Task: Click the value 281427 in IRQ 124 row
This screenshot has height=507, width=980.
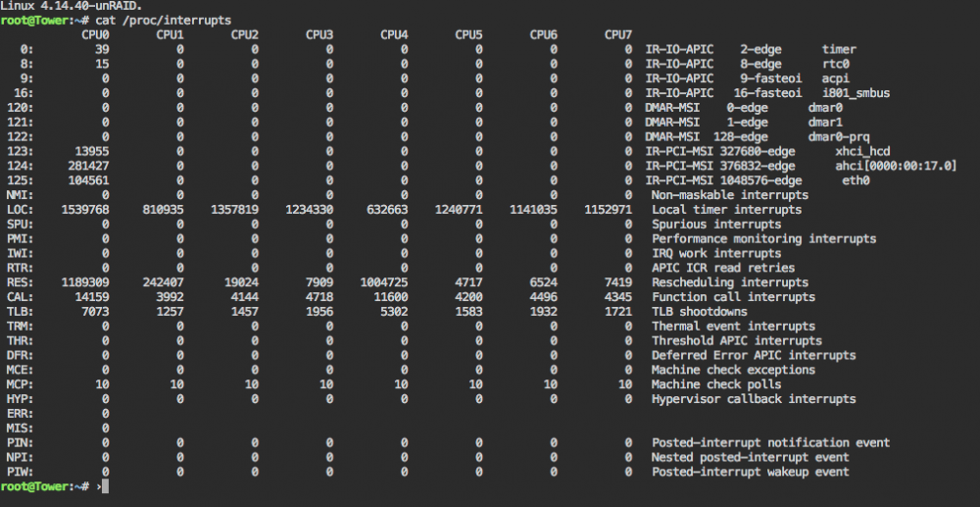Action: (89, 166)
